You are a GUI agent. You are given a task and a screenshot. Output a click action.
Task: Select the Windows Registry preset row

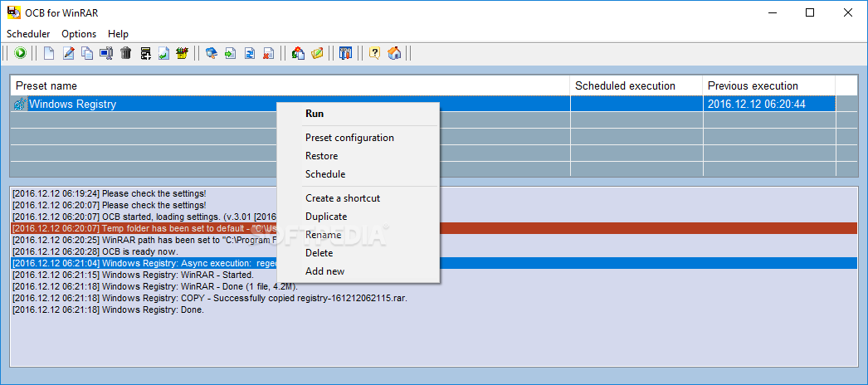click(423, 104)
